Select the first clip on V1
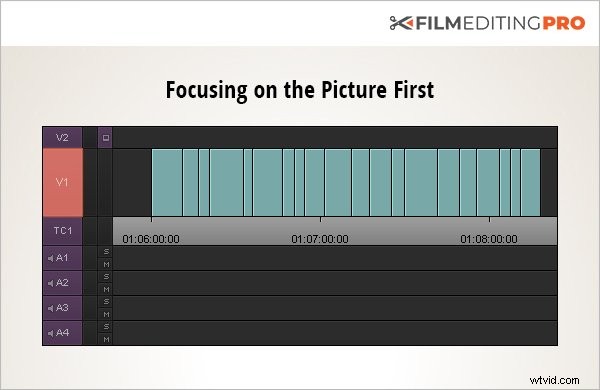This screenshot has height=390, width=600. (167, 183)
